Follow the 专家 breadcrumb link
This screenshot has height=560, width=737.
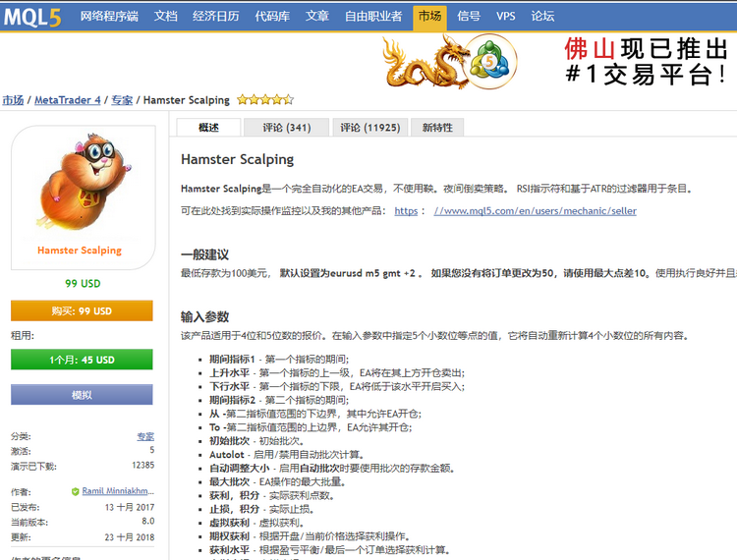pos(122,100)
